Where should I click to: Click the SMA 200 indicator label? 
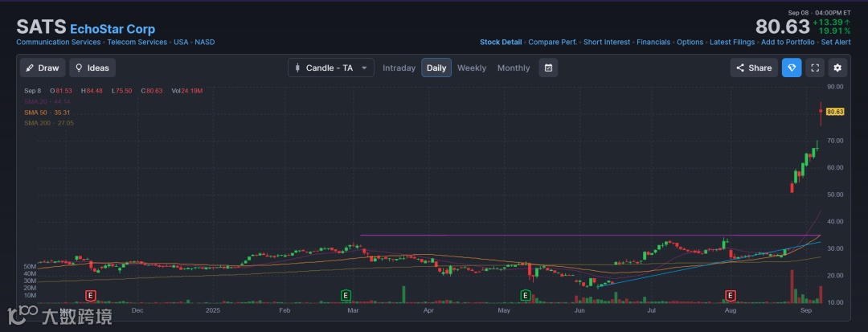[49, 123]
